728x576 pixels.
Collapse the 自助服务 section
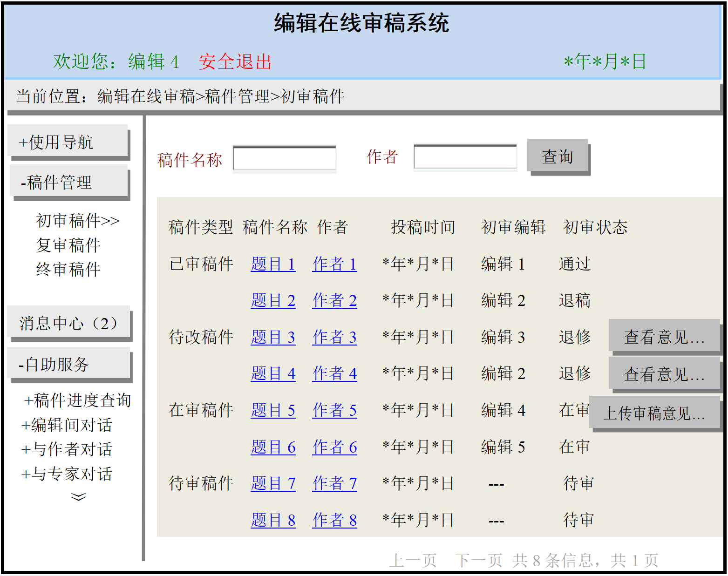[x=68, y=364]
